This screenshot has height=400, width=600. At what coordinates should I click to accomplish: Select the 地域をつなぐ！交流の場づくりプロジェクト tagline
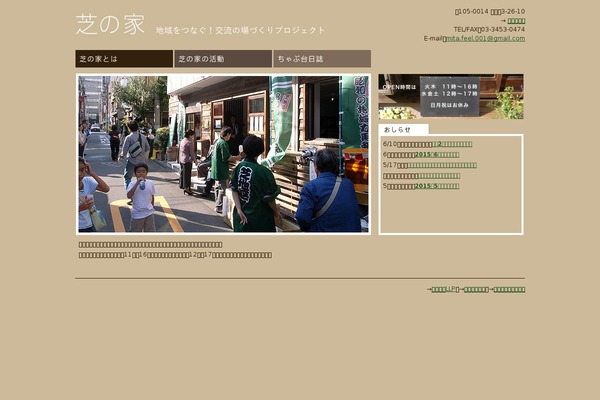click(x=240, y=30)
